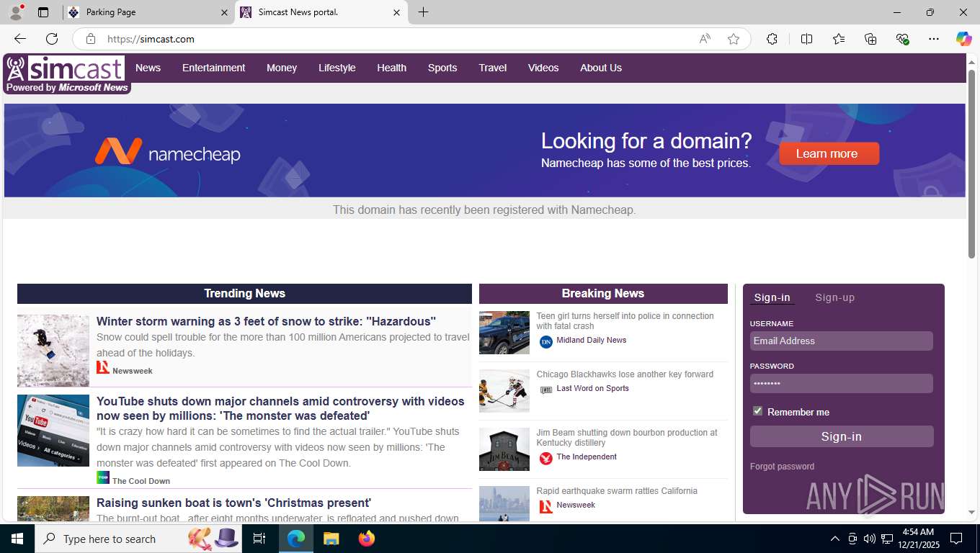View site information lock icon
Image resolution: width=980 pixels, height=553 pixels.
(91, 39)
